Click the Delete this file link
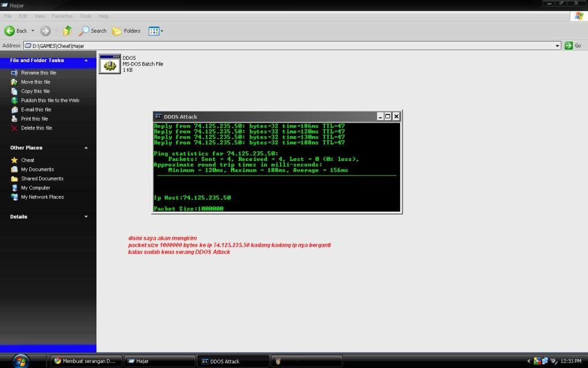The width and height of the screenshot is (588, 368). [x=36, y=128]
